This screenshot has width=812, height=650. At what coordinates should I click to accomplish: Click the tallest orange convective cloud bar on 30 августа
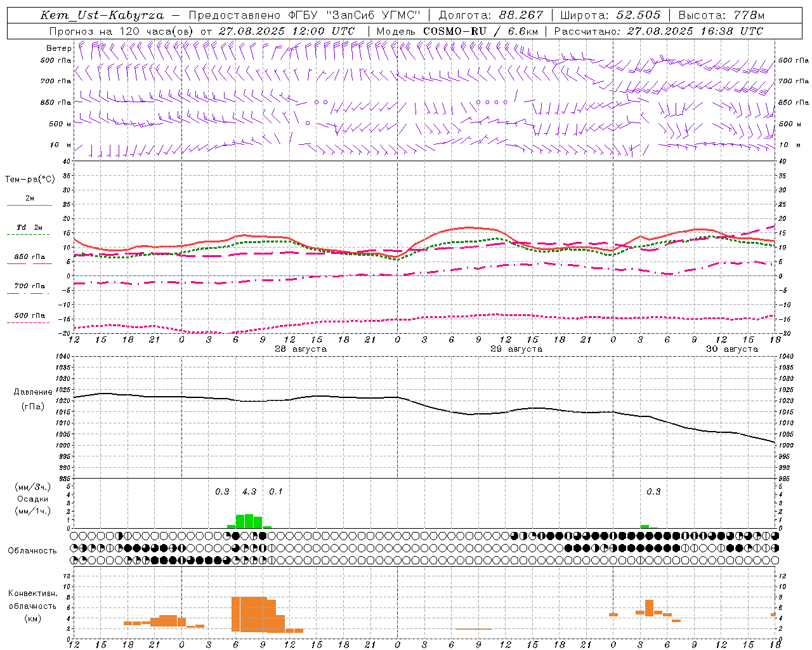[x=649, y=608]
